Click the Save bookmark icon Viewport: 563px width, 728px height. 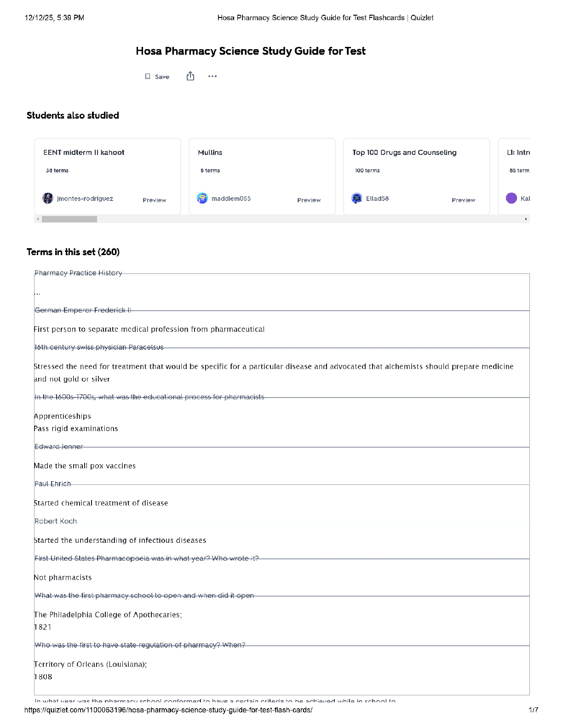click(148, 77)
